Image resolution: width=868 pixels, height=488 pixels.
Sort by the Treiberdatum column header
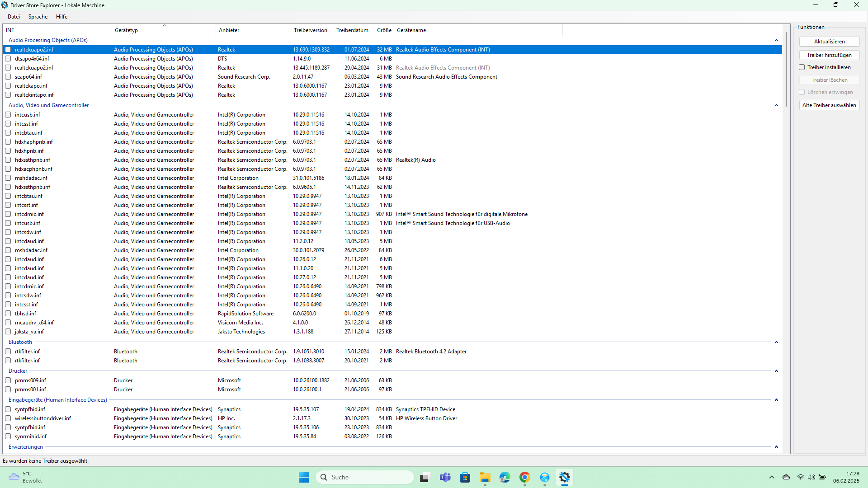tap(352, 30)
